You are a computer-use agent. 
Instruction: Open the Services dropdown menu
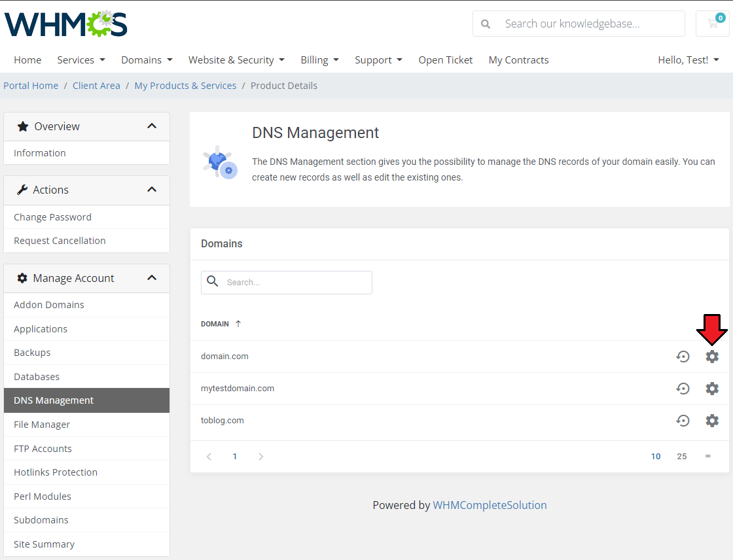[81, 60]
